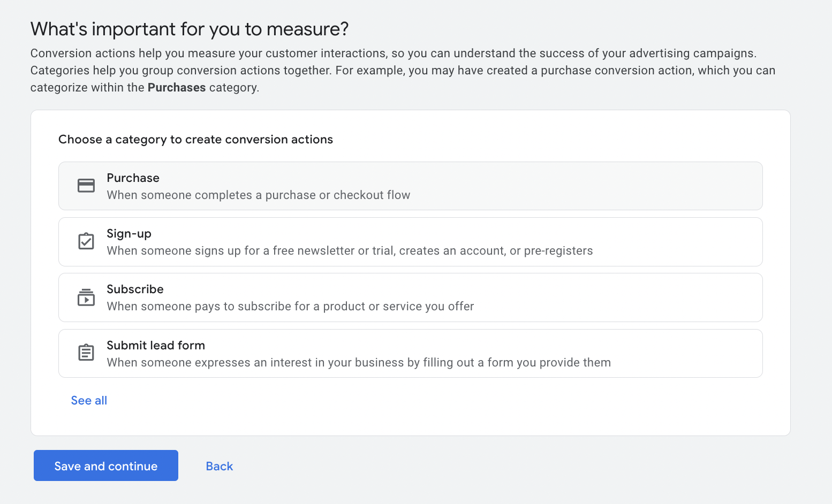Viewport: 832px width, 504px height.
Task: Click 'When someone completes a purchase' description
Action: (258, 195)
